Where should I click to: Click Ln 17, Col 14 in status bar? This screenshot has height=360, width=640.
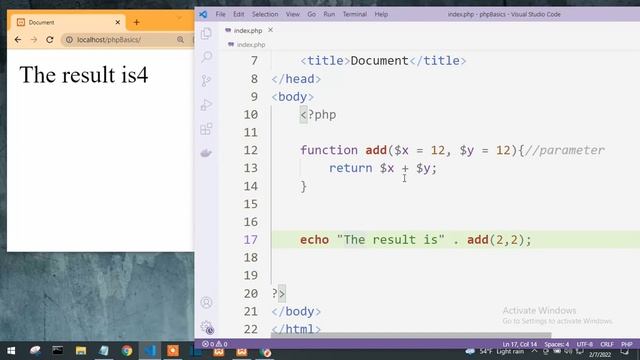[x=520, y=344]
